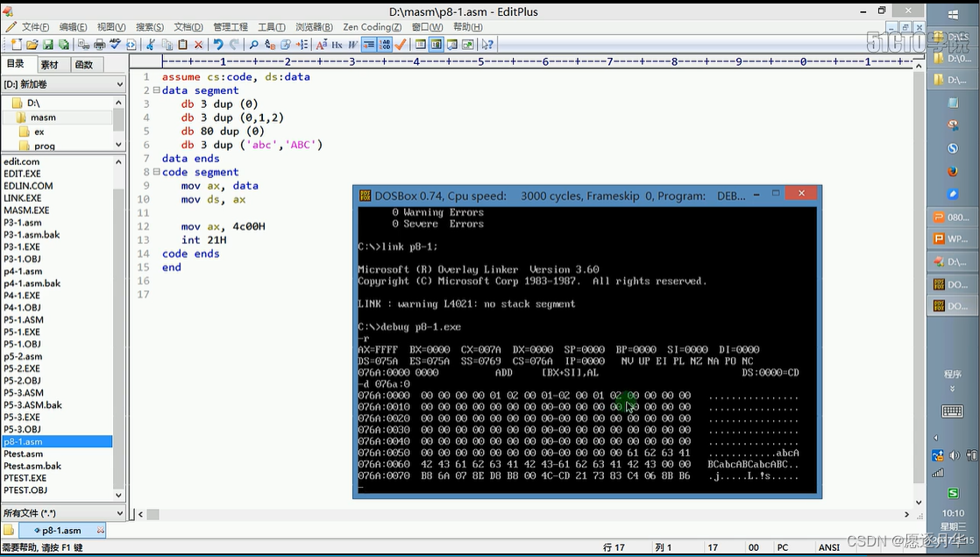This screenshot has width=980, height=557.
Task: Click the p8-1.asm document tab
Action: (x=61, y=530)
